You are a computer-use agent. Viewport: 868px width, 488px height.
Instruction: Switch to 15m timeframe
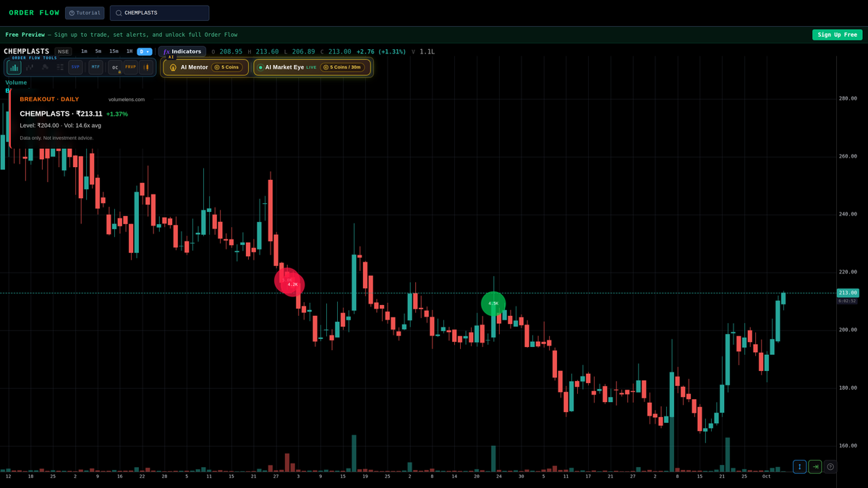point(114,51)
